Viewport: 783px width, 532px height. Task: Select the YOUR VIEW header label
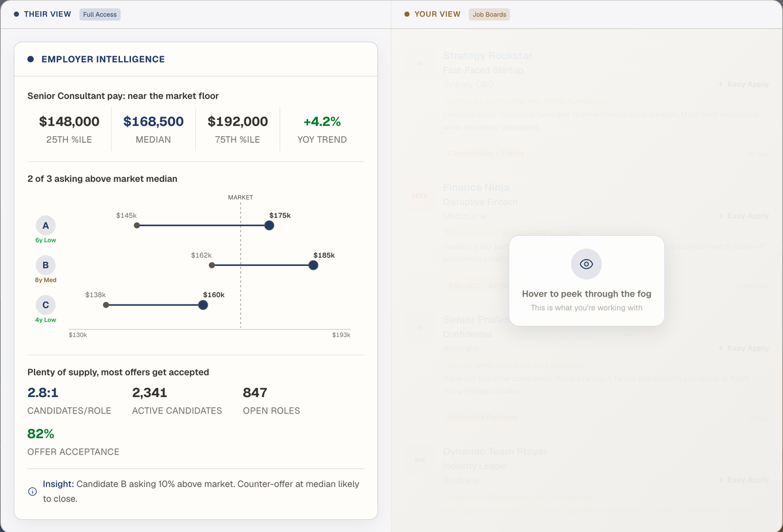coord(437,14)
